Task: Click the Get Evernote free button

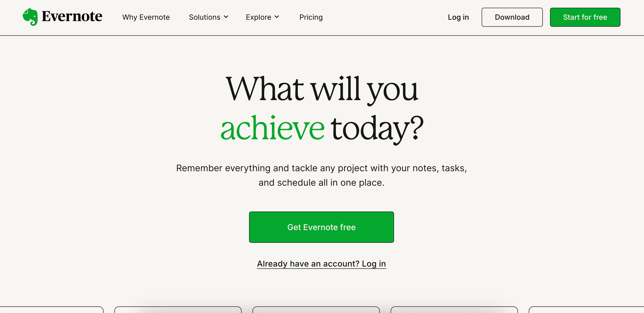Action: click(x=321, y=227)
